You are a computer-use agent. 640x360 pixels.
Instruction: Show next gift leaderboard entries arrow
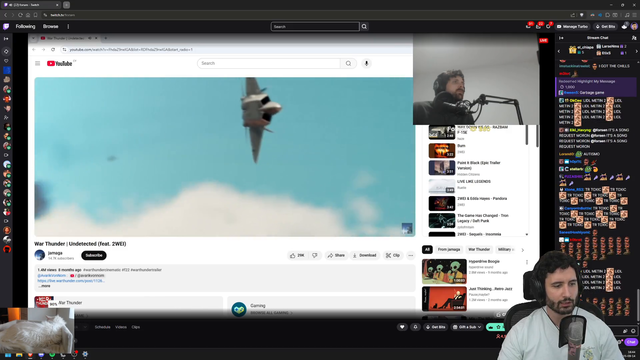coord(636,51)
